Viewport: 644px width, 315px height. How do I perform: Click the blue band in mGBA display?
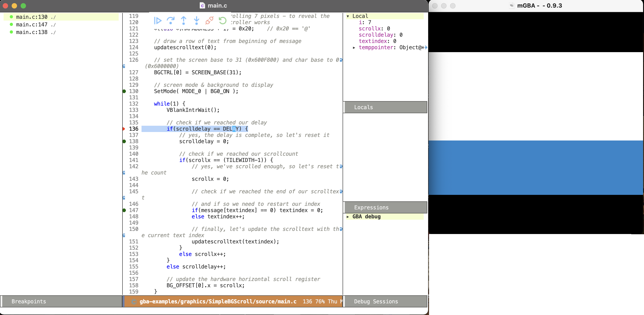pyautogui.click(x=535, y=167)
